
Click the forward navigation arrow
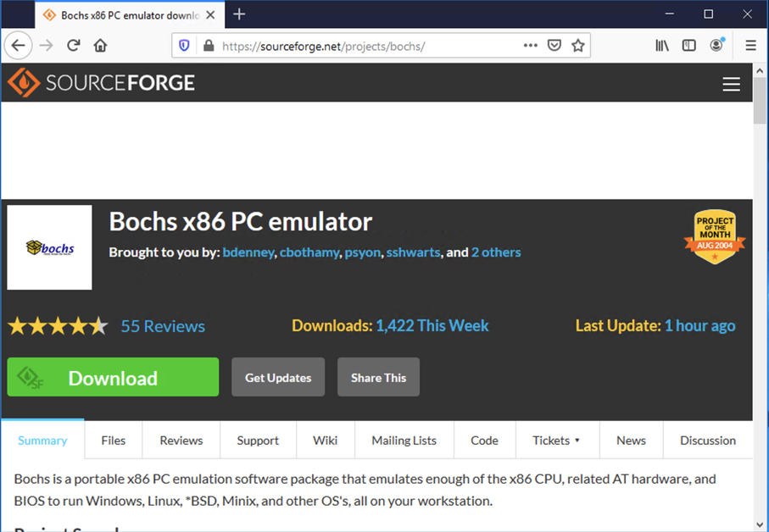coord(46,46)
